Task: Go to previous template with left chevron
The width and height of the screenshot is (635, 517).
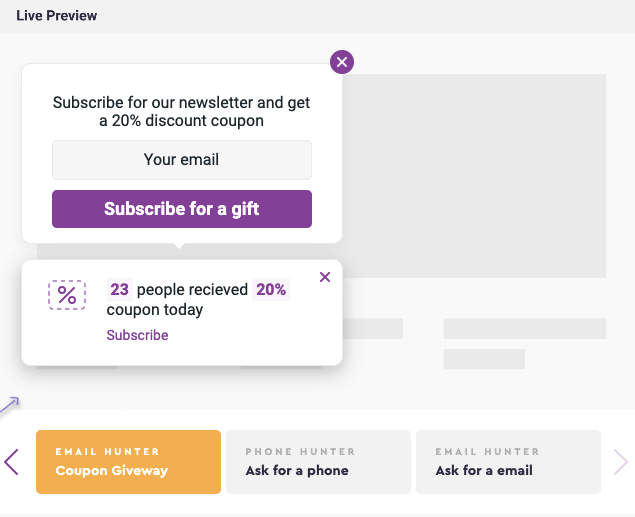Action: pos(11,462)
